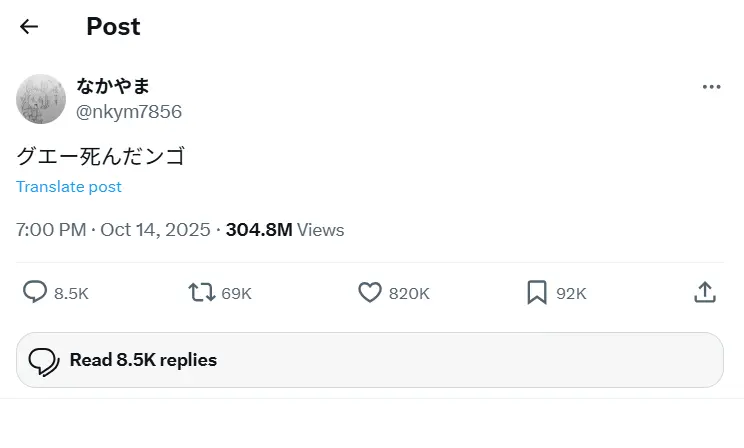This screenshot has height=448, width=744.
Task: Click the 92K bookmarks count
Action: (571, 293)
